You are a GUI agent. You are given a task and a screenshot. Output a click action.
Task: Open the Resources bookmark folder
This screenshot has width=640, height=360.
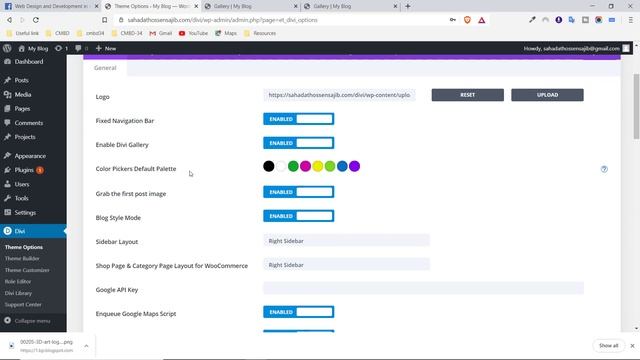click(x=260, y=33)
